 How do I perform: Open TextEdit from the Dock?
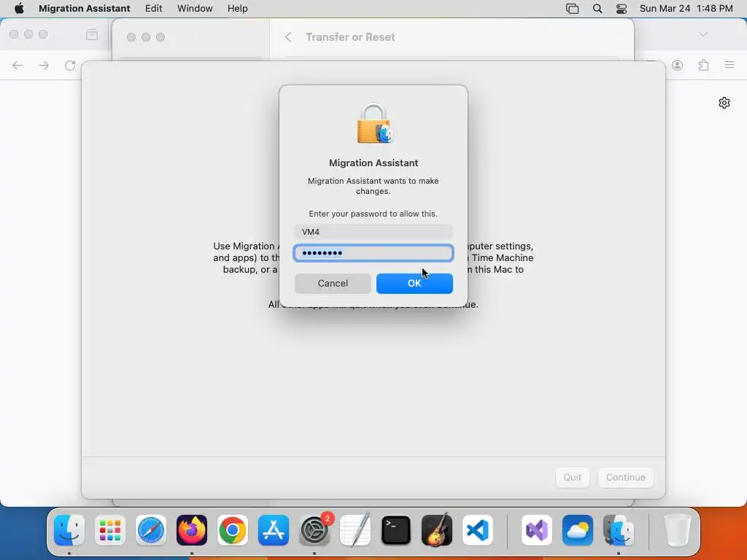pos(355,530)
